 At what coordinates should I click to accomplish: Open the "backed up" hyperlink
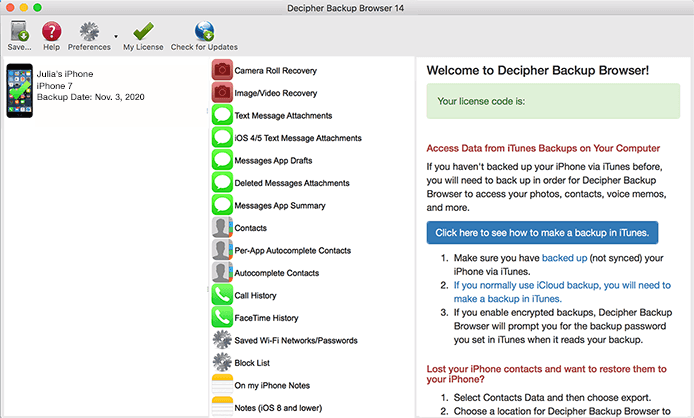pyautogui.click(x=564, y=258)
